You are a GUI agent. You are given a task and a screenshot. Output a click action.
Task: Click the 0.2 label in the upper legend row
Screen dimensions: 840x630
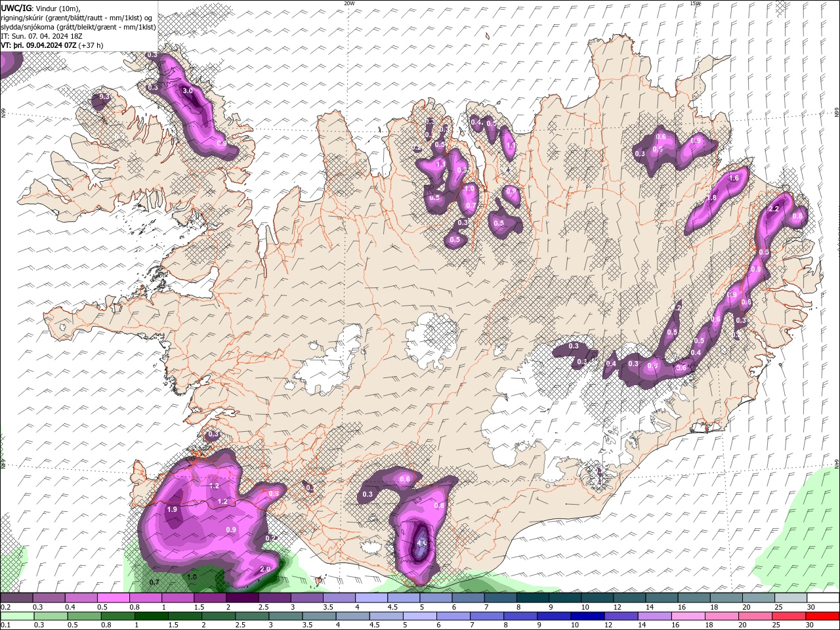point(5,607)
